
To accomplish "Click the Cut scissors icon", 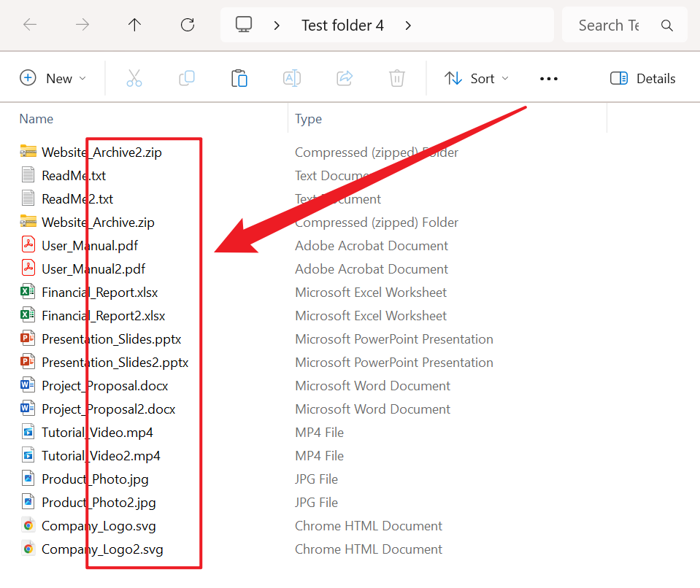I will pos(134,79).
